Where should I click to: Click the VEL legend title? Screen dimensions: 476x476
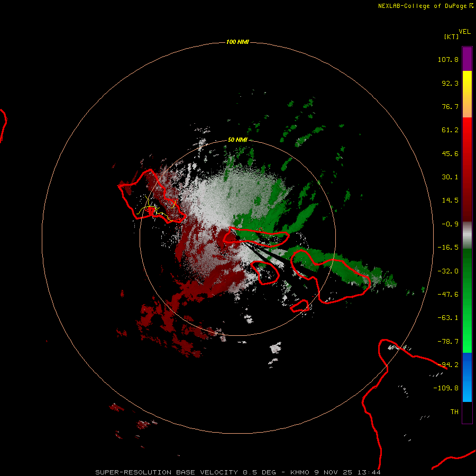click(x=464, y=32)
